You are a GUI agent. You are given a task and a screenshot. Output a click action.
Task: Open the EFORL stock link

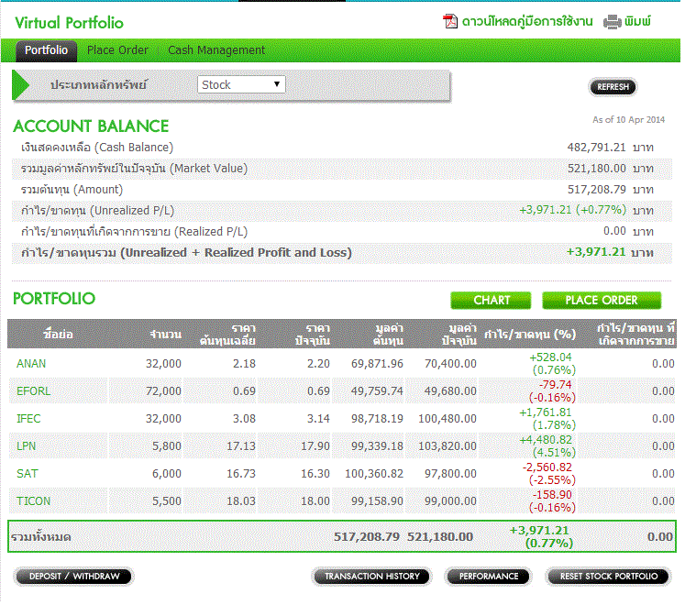click(33, 391)
